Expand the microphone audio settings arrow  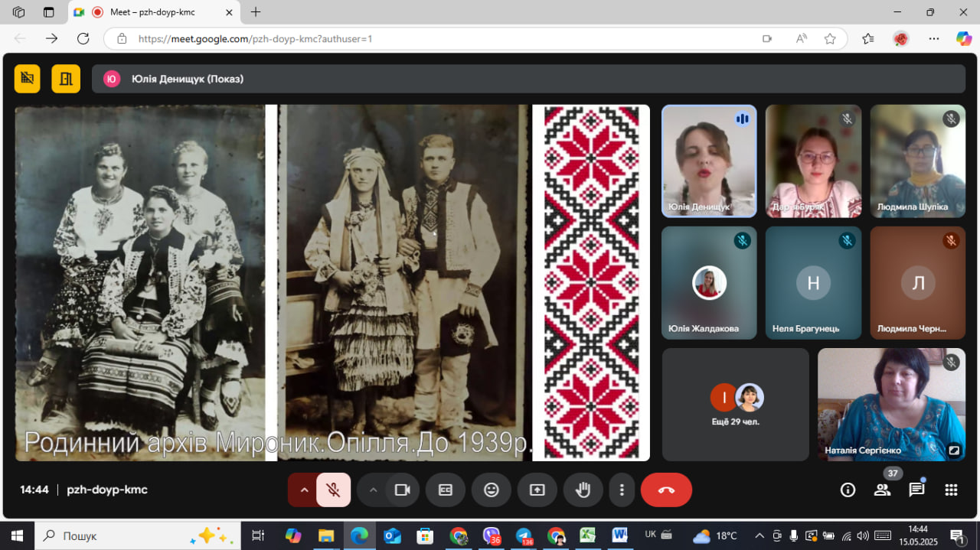tap(304, 490)
